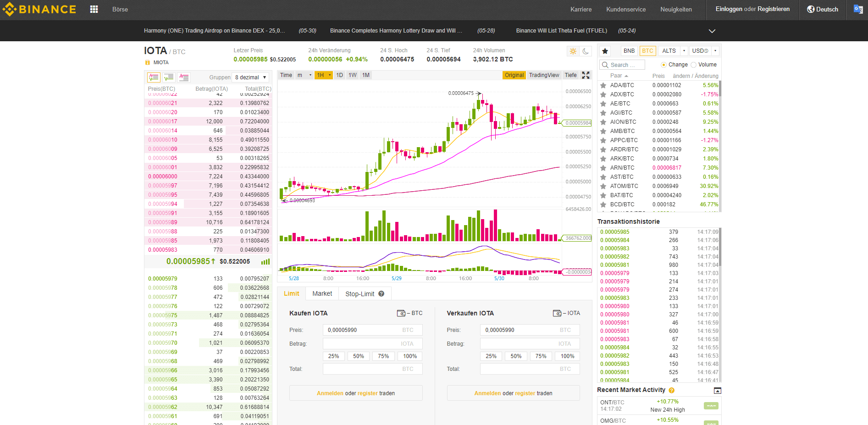
Task: Select the Market order tab
Action: click(322, 294)
